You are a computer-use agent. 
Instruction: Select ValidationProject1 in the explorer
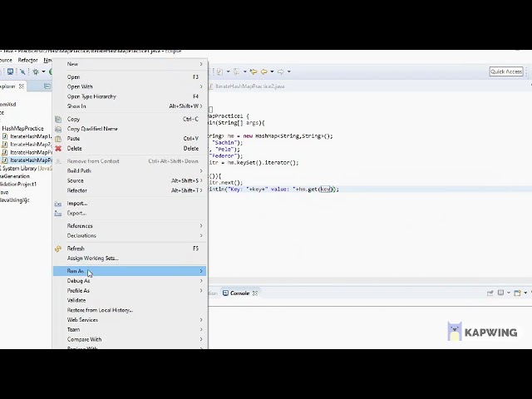coord(18,185)
